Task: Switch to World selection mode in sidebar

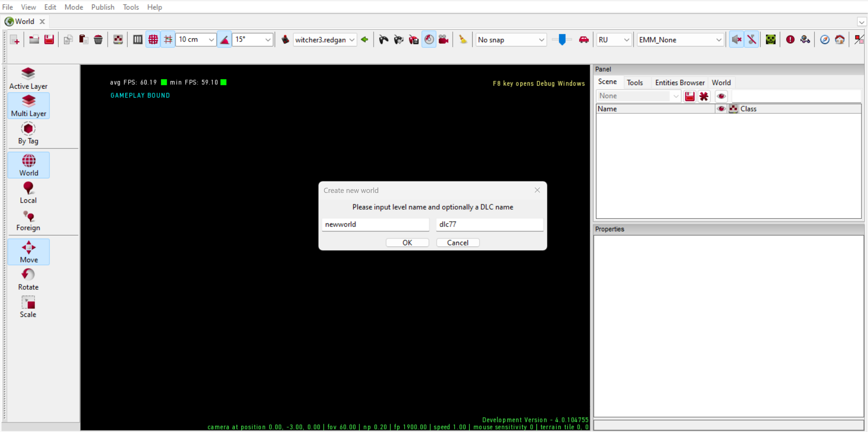Action: click(28, 165)
